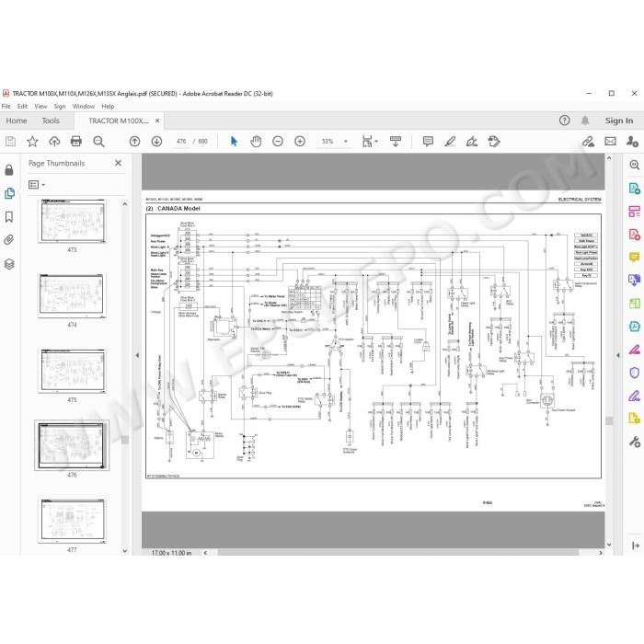This screenshot has height=644, width=644.
Task: Switch to the Tools tab
Action: (x=51, y=121)
